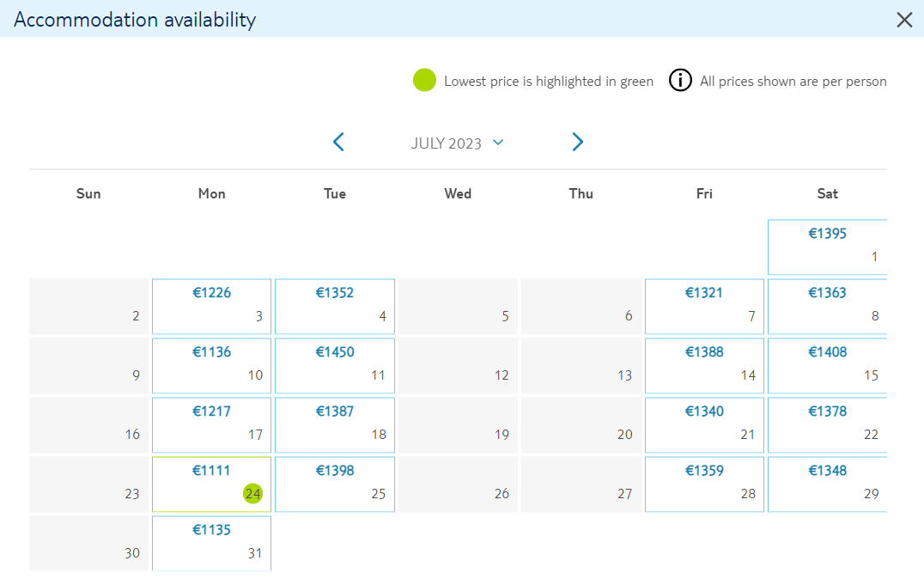The image size is (924, 579).
Task: Select July 1 priced €1395
Action: coord(827,247)
